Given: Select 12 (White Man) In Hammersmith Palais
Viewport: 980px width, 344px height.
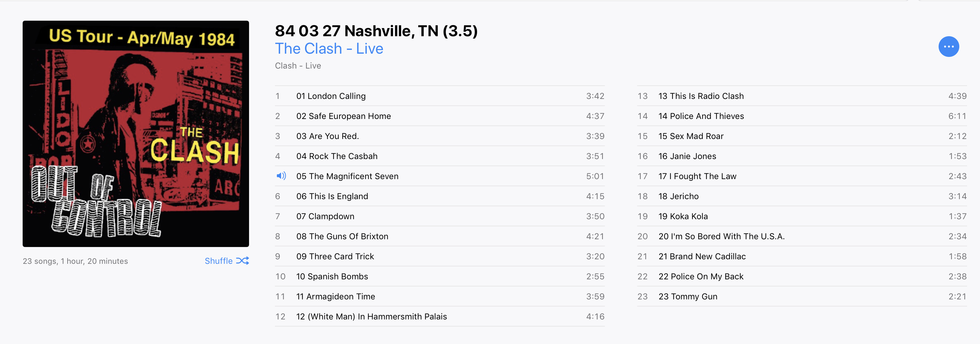Looking at the screenshot, I should pyautogui.click(x=440, y=317).
